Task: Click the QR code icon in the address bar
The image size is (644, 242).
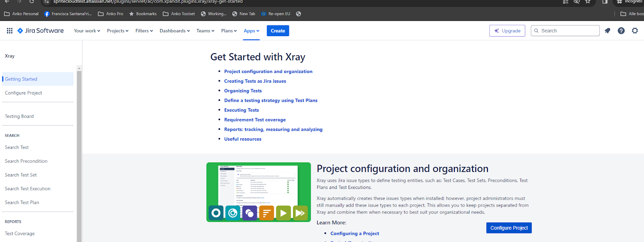Action: click(x=566, y=2)
